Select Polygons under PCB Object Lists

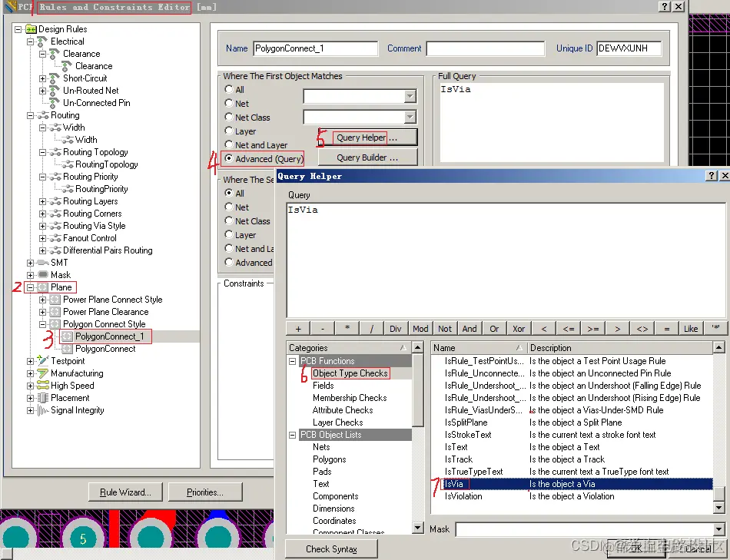point(329,459)
